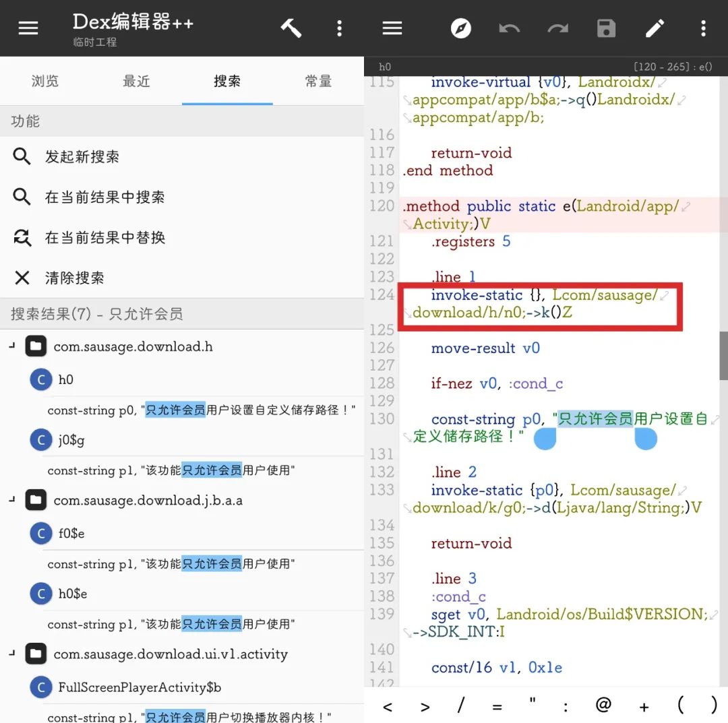Undo the last edit
Viewport: 728px width, 723px height.
pos(510,28)
